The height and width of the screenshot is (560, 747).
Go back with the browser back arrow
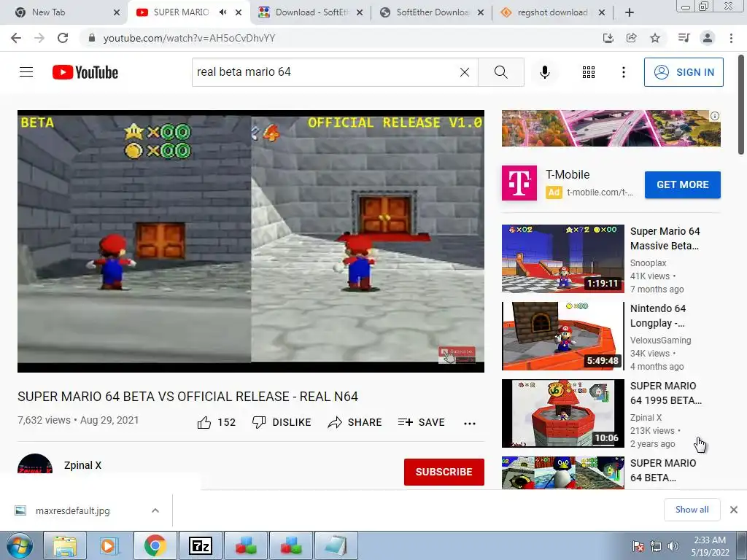coord(16,38)
